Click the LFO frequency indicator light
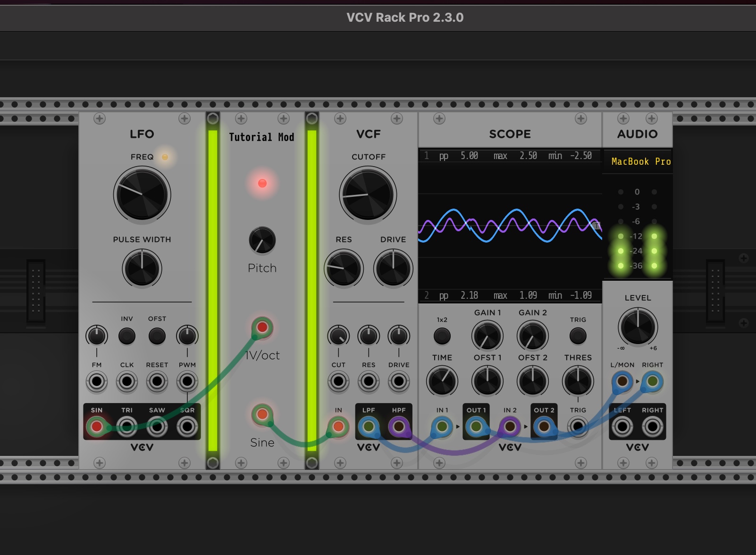The height and width of the screenshot is (555, 756). [165, 157]
